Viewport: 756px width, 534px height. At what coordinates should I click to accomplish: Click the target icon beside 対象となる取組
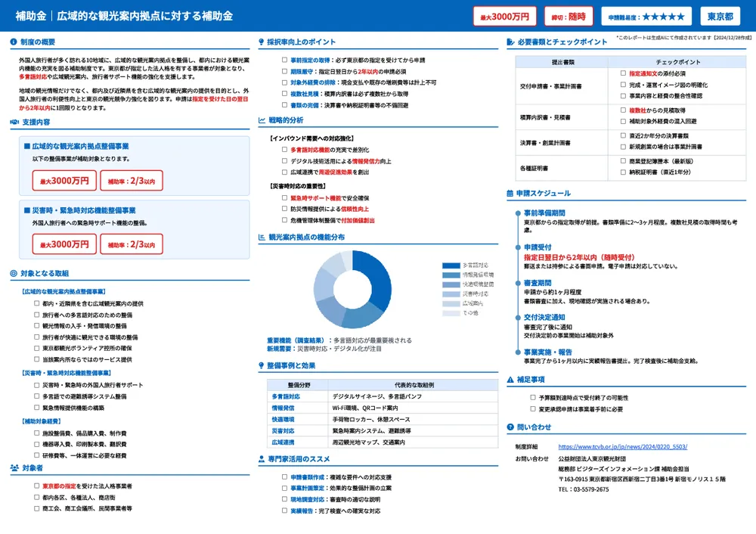(14, 273)
